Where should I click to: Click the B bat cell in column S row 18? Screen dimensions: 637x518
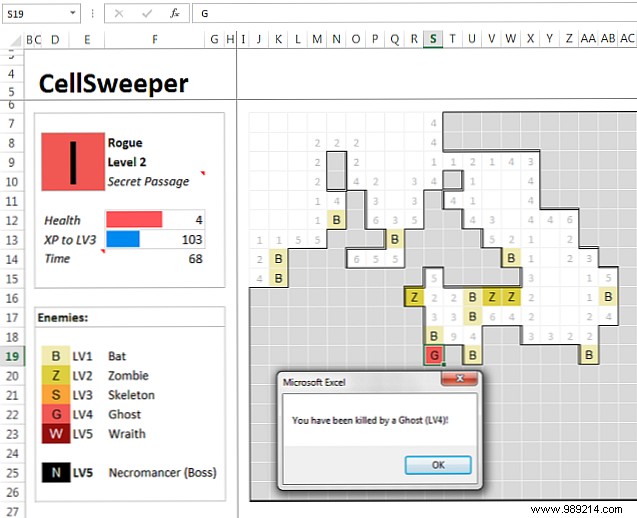coord(434,336)
